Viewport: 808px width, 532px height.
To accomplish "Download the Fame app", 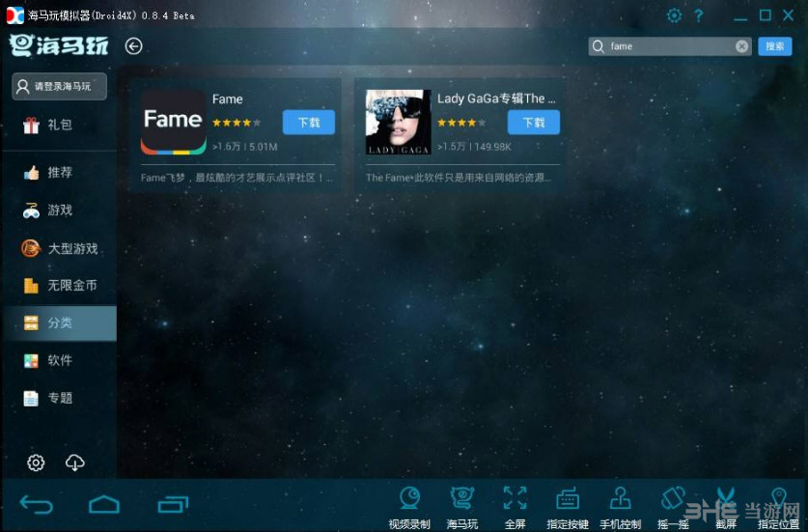I will [x=309, y=123].
